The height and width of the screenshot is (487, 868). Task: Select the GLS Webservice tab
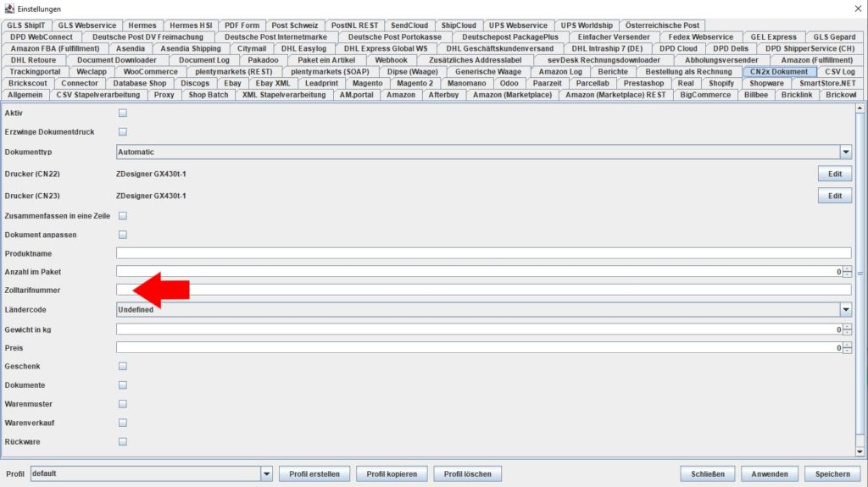coord(87,25)
